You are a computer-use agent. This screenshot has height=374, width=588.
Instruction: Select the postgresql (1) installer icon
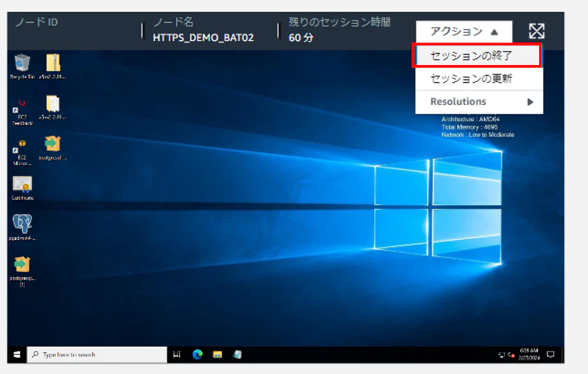point(22,264)
